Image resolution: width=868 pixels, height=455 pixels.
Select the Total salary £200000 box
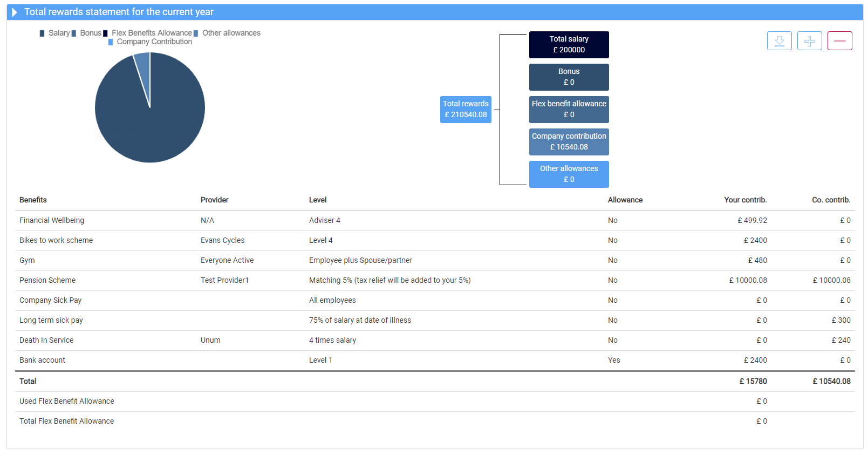(x=569, y=45)
